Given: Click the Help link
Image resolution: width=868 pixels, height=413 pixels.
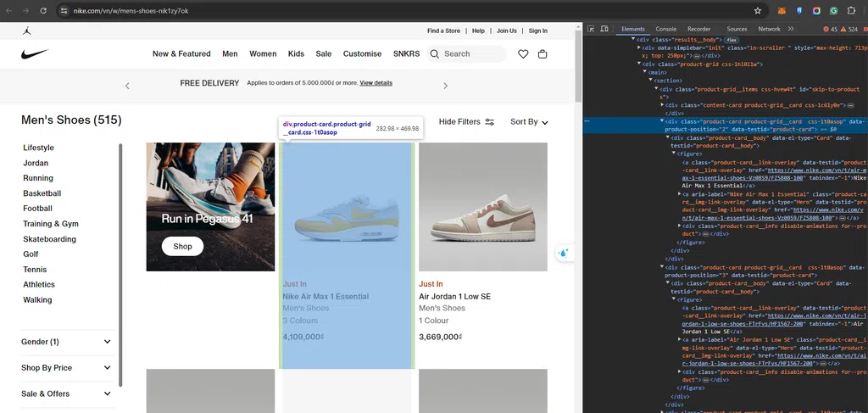Looking at the screenshot, I should click(478, 31).
